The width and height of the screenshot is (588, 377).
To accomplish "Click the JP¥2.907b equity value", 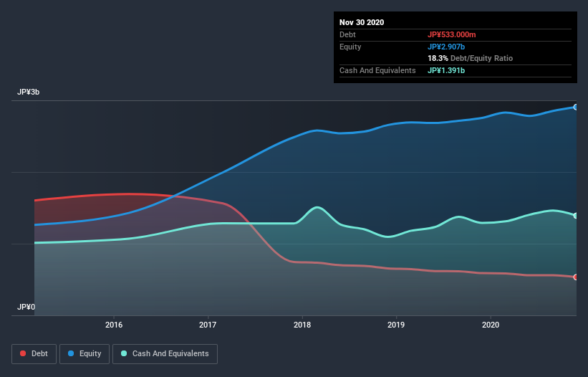I will point(446,47).
